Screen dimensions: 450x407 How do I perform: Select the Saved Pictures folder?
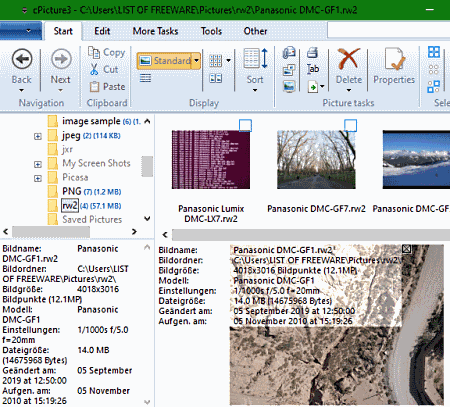pos(92,219)
